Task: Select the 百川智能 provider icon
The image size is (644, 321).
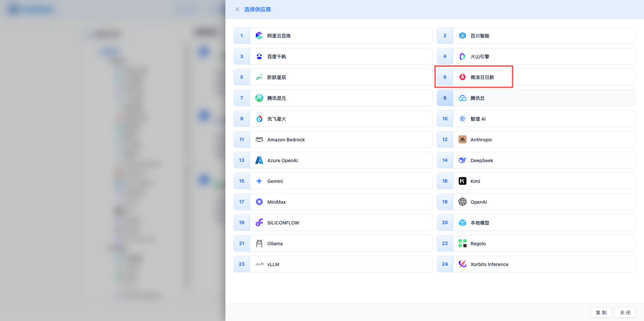Action: [x=462, y=36]
